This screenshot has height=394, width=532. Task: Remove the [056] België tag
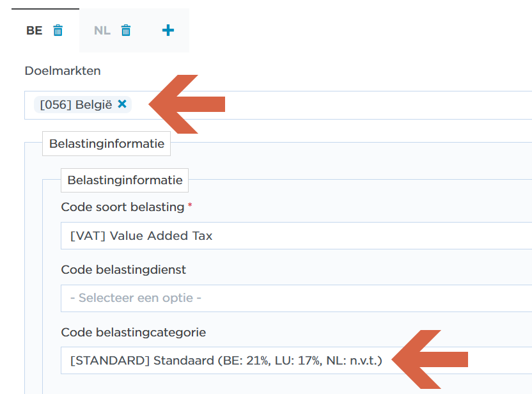122,104
